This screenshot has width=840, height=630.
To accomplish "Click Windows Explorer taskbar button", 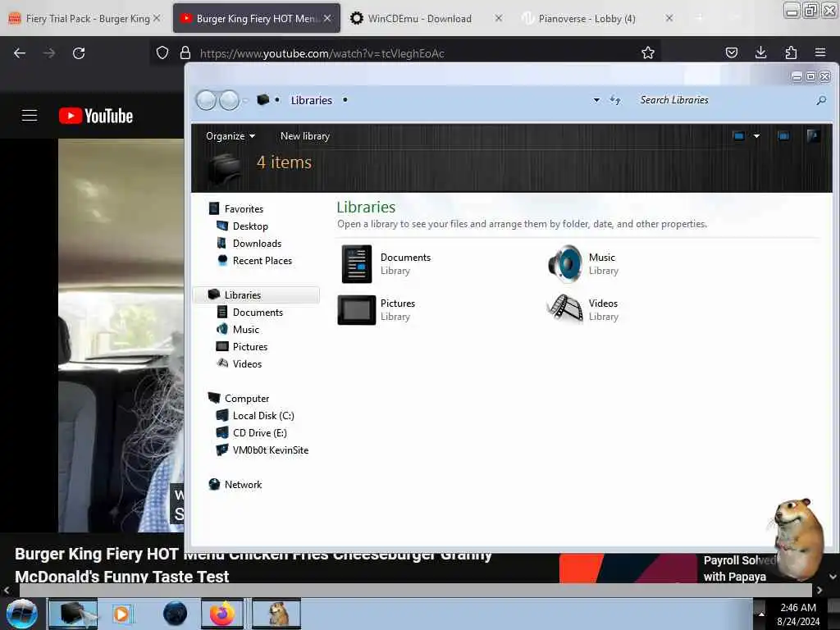I will (x=73, y=614).
